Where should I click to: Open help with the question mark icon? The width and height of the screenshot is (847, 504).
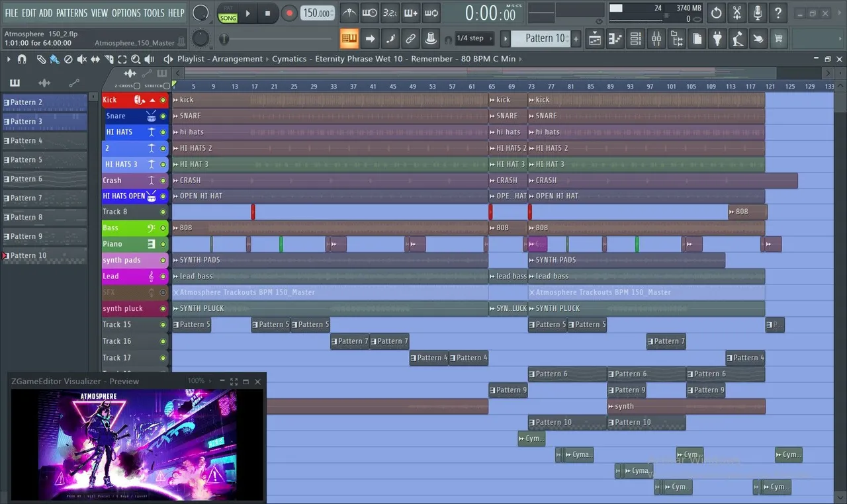point(779,13)
